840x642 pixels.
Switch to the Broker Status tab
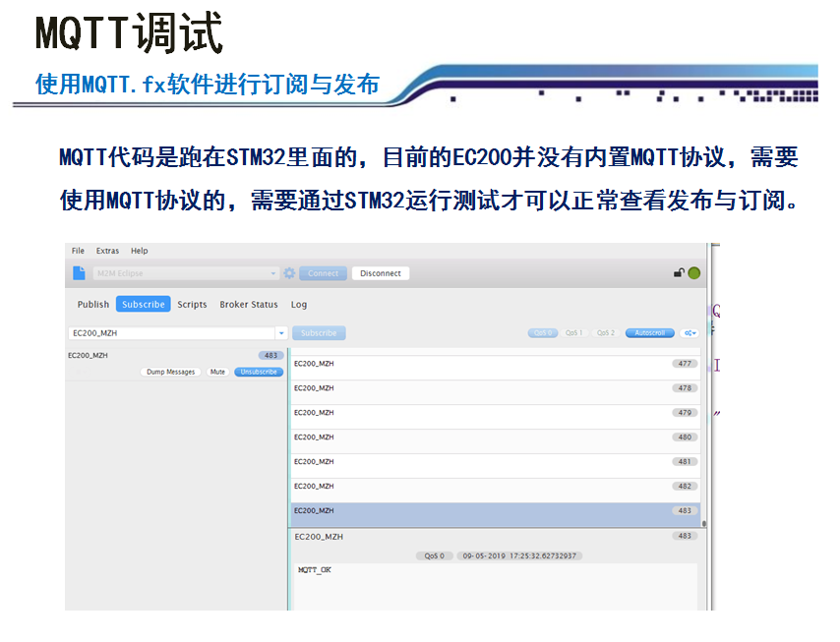(x=249, y=305)
